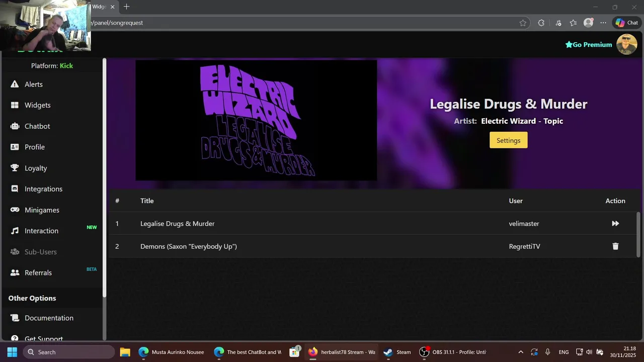Open the browser Settings and more menu
Viewport: 644px width, 362px height.
tap(603, 23)
